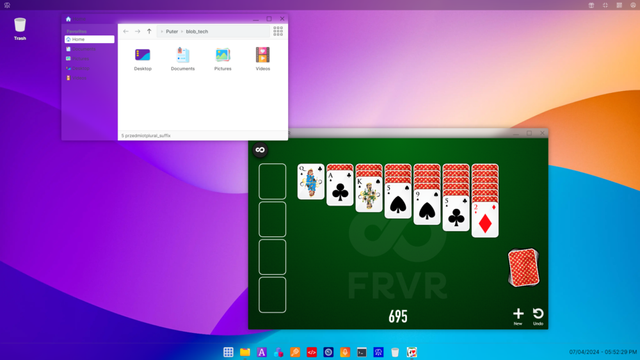
Task: Select the 9 of spades card
Action: (427, 207)
